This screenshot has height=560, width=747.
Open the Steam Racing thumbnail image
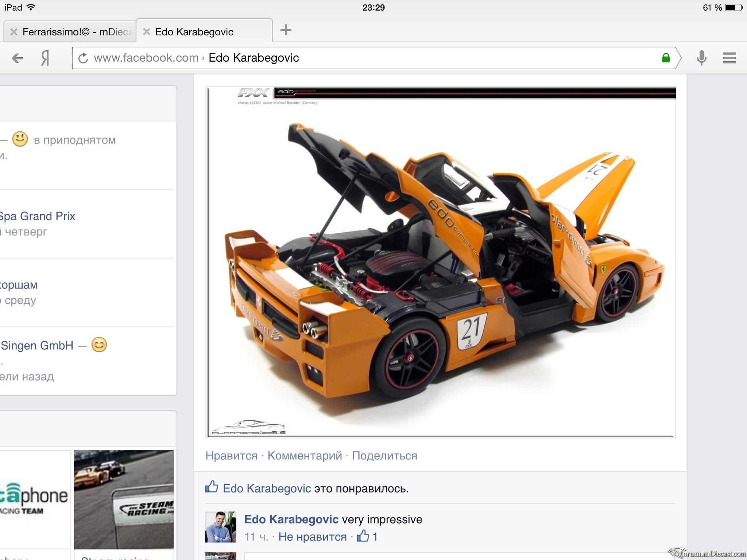[124, 499]
